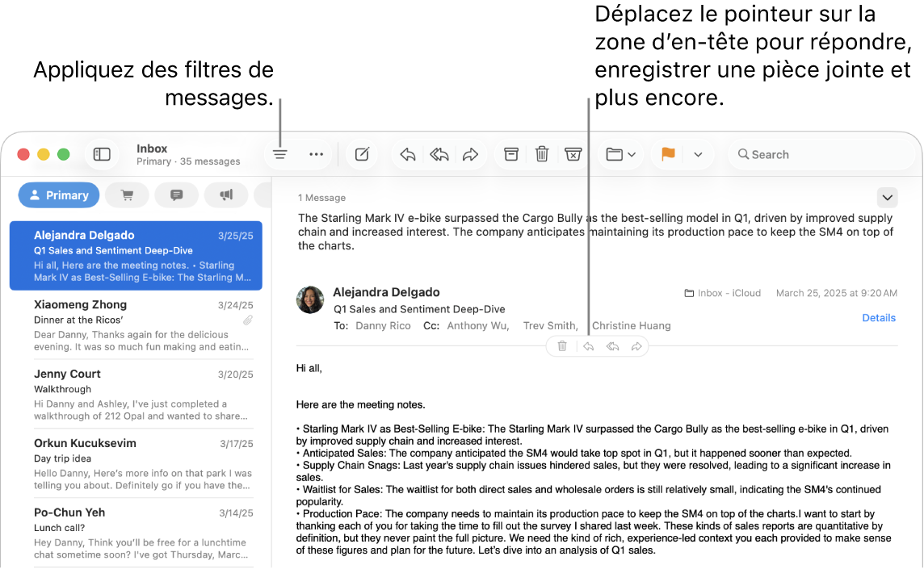Screen dimensions: 924x569
Task: Archive the message with the Archive icon
Action: click(510, 154)
